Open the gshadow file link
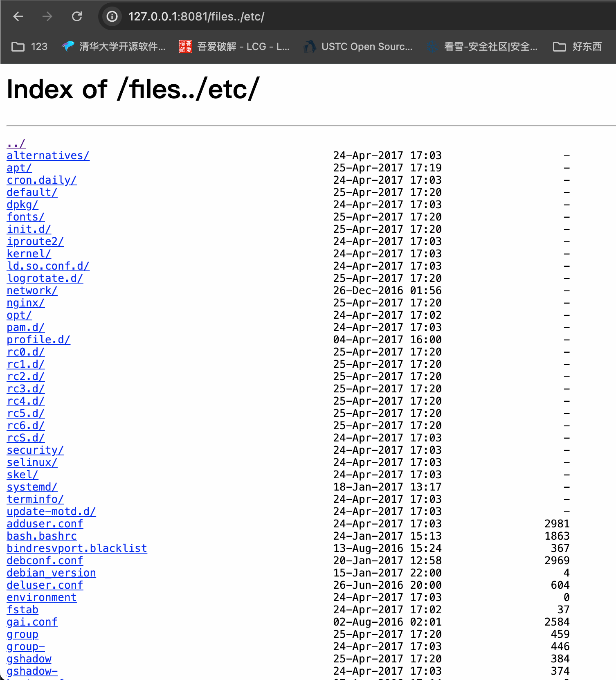The width and height of the screenshot is (616, 680). (29, 659)
